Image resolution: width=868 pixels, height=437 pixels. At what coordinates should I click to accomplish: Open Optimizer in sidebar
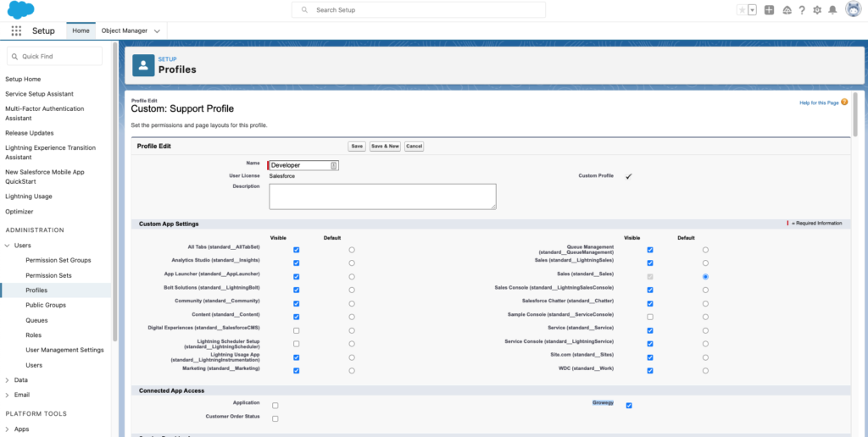19,212
